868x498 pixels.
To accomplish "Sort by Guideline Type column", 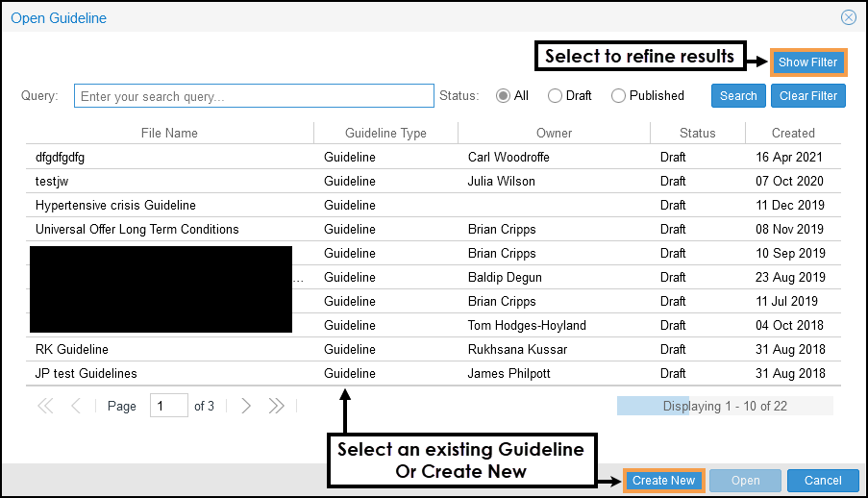I will 385,134.
